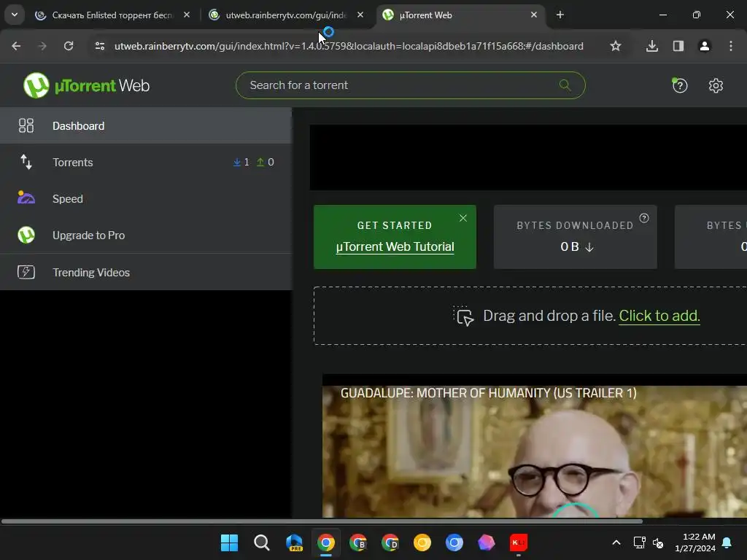
Task: Click the Speed gauge icon
Action: point(26,198)
